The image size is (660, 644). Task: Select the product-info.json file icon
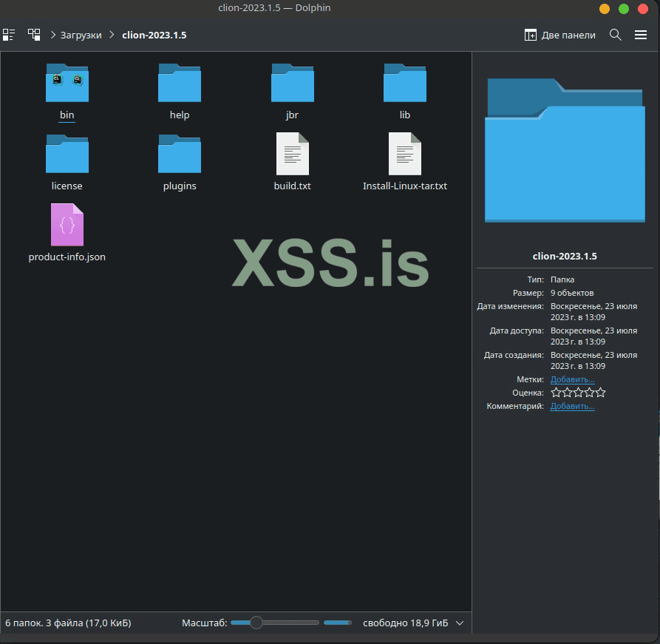pos(67,225)
